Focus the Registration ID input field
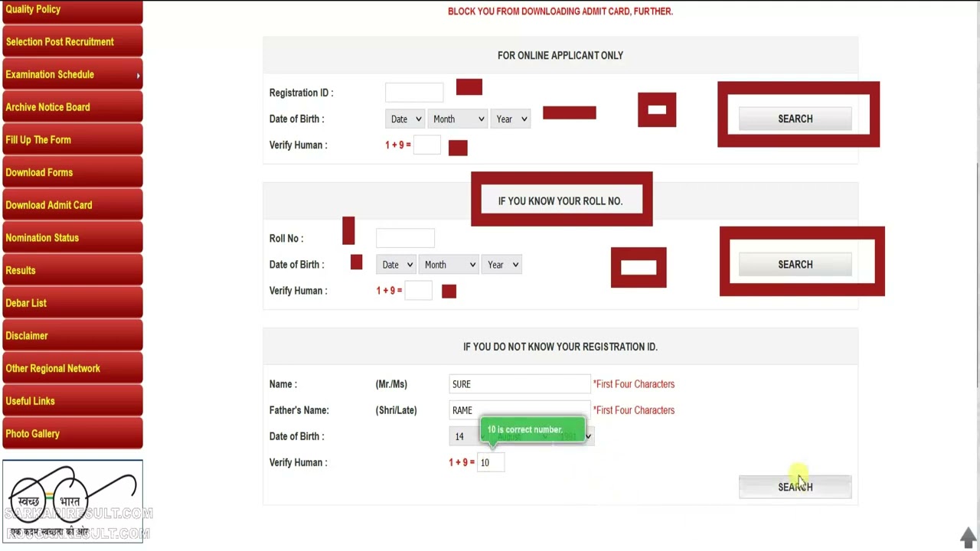980x551 pixels. point(414,93)
